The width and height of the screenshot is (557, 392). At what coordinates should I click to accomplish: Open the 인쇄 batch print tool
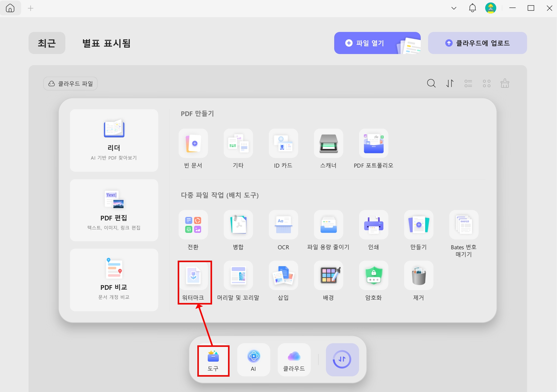point(373,225)
